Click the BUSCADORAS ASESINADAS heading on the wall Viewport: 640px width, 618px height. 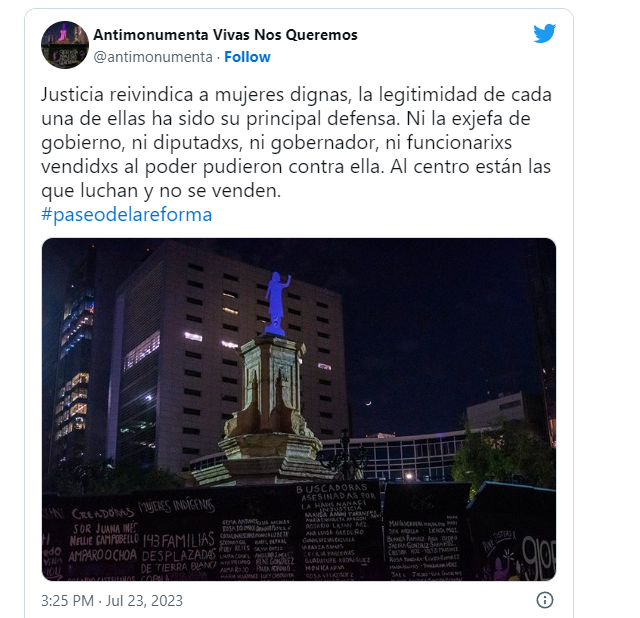coord(334,492)
